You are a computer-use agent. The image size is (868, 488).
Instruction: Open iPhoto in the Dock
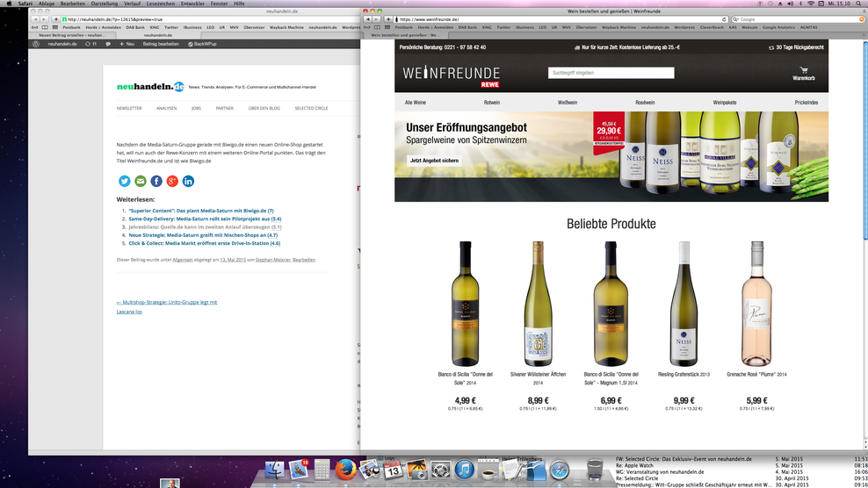tap(369, 470)
